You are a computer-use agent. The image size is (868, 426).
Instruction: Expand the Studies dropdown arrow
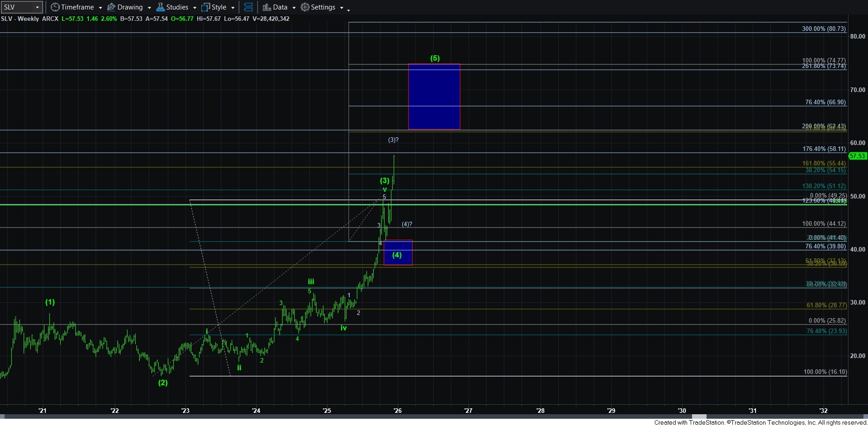[195, 8]
